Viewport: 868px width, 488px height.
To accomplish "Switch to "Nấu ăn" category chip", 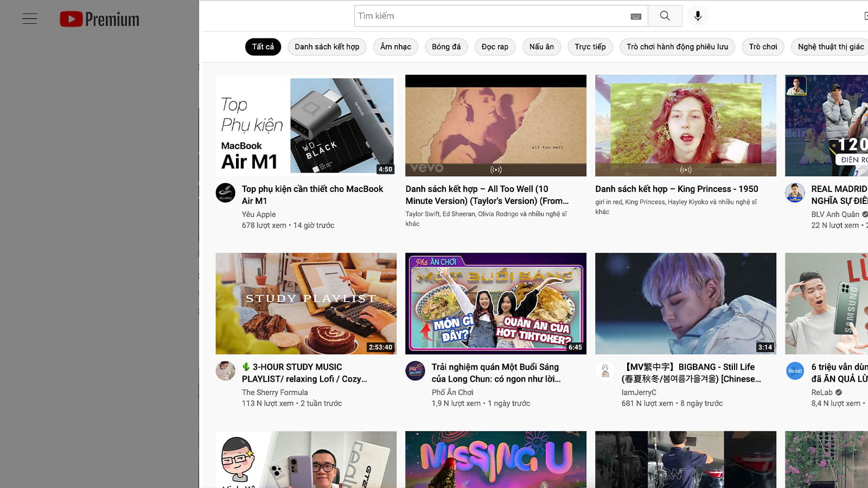I will click(x=541, y=47).
